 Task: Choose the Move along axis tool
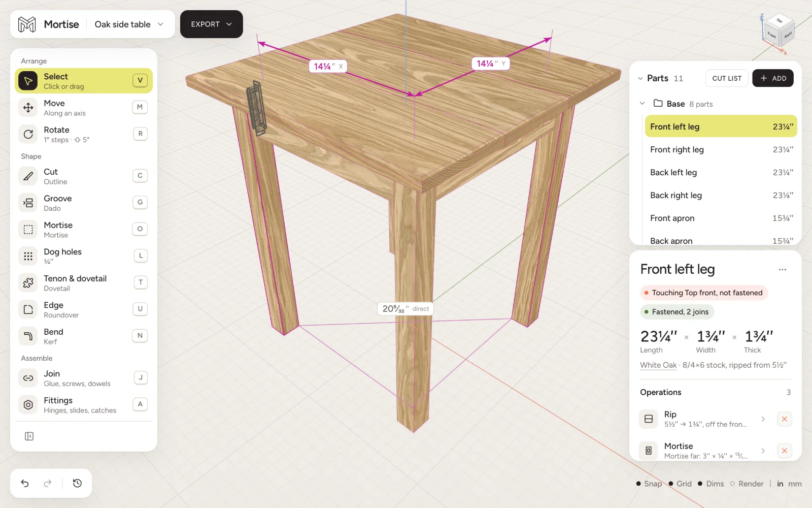pos(84,108)
